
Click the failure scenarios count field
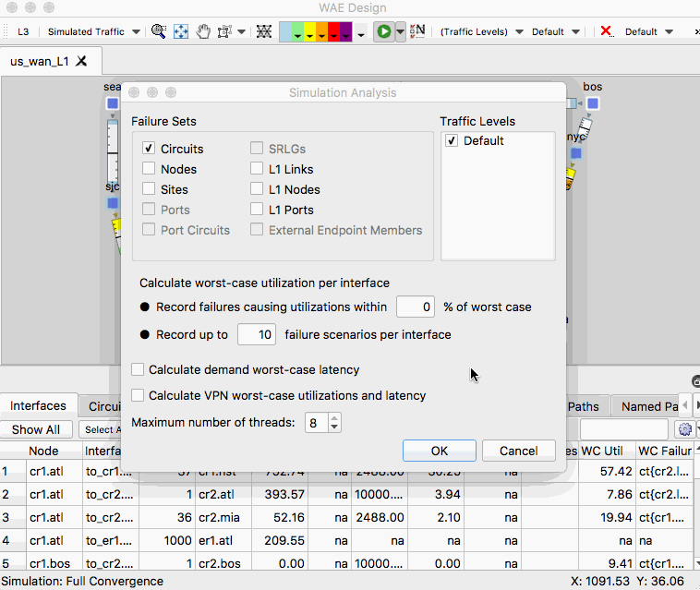[x=256, y=334]
